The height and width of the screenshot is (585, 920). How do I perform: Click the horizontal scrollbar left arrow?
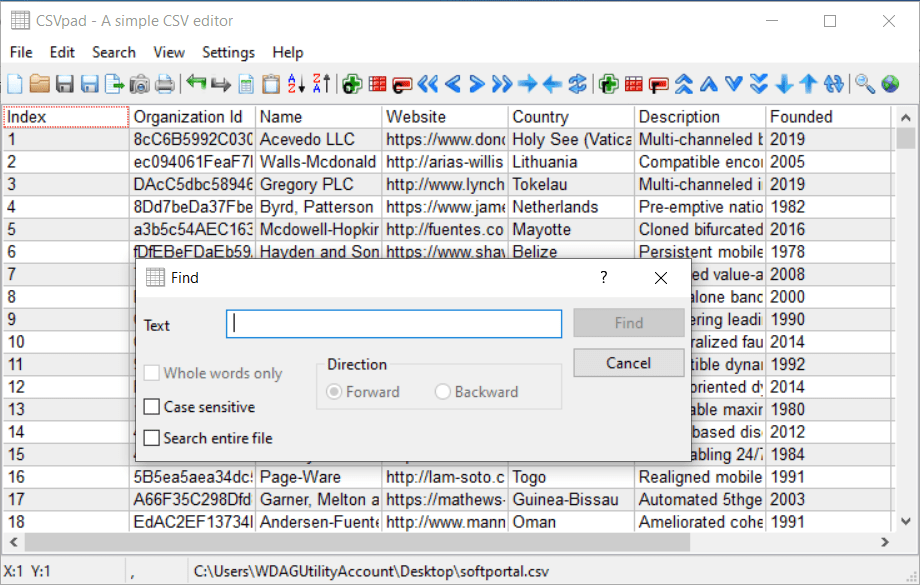13,542
